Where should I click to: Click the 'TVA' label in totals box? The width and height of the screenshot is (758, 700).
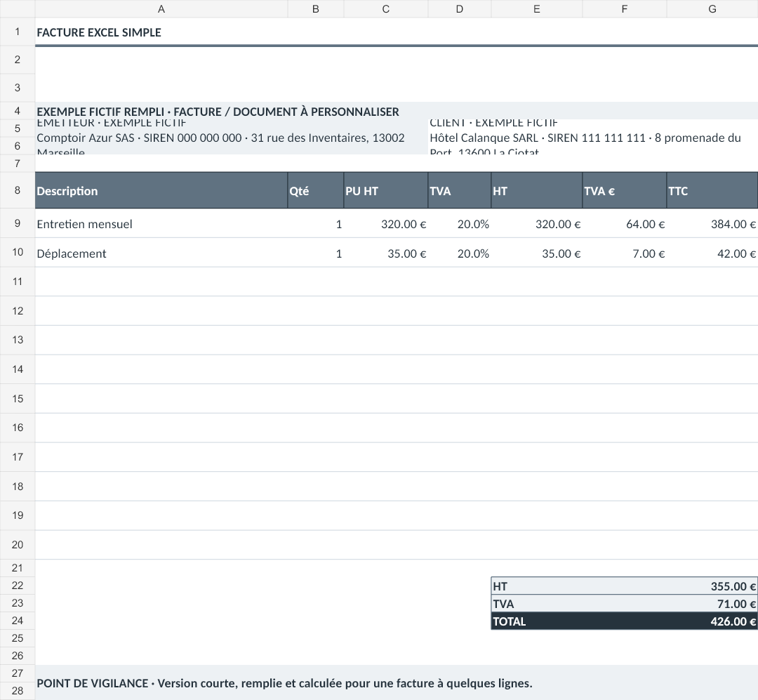503,603
